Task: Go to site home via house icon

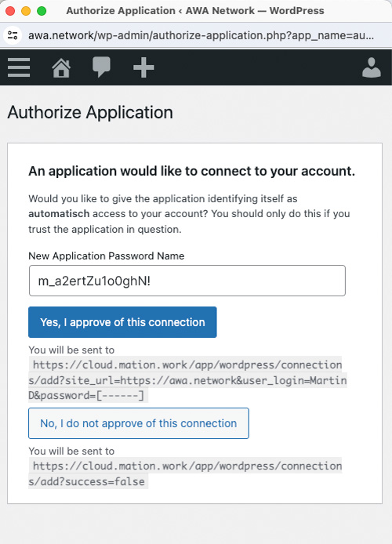Action: pyautogui.click(x=61, y=67)
